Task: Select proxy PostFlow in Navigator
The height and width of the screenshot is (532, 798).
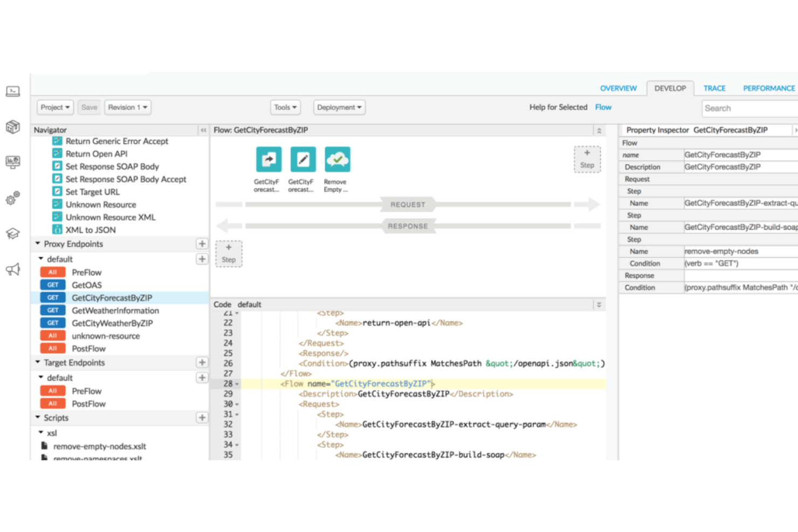Action: (88, 349)
